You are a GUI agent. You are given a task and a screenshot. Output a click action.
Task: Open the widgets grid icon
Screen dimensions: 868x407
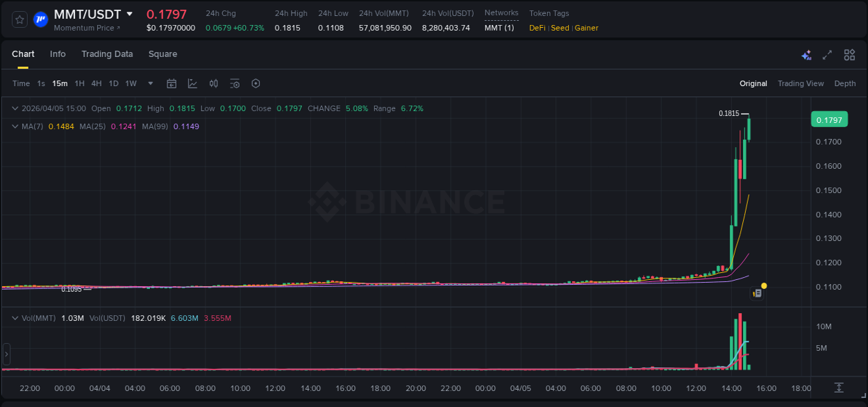[849, 54]
